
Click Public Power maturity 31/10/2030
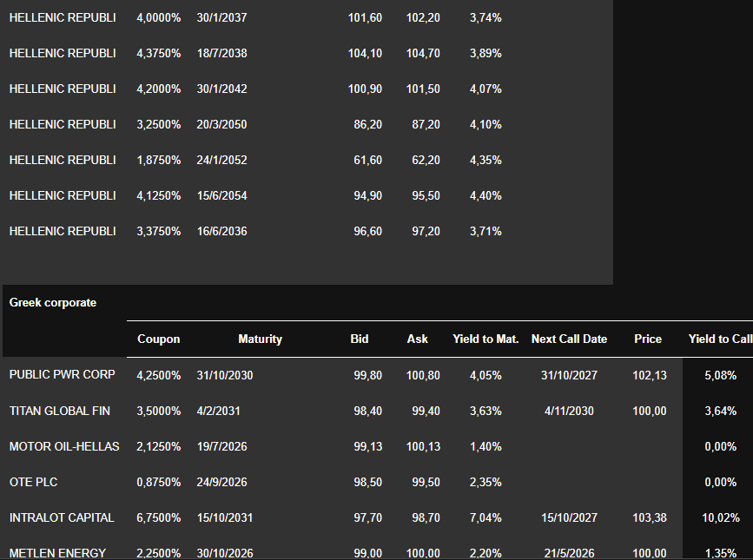[x=225, y=376]
